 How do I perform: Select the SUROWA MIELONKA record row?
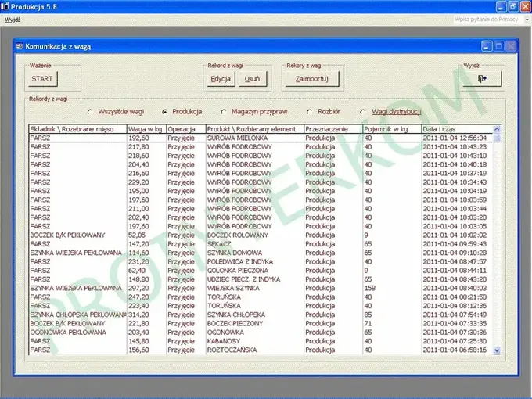click(261, 138)
